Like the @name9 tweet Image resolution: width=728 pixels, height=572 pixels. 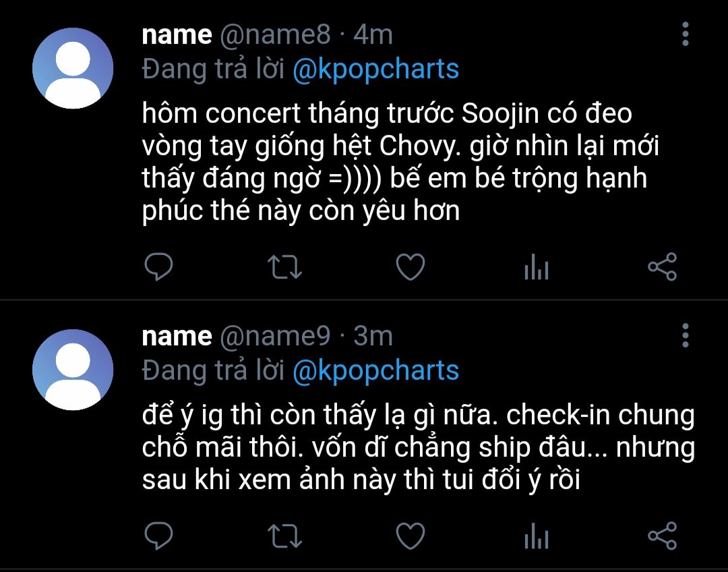[410, 536]
